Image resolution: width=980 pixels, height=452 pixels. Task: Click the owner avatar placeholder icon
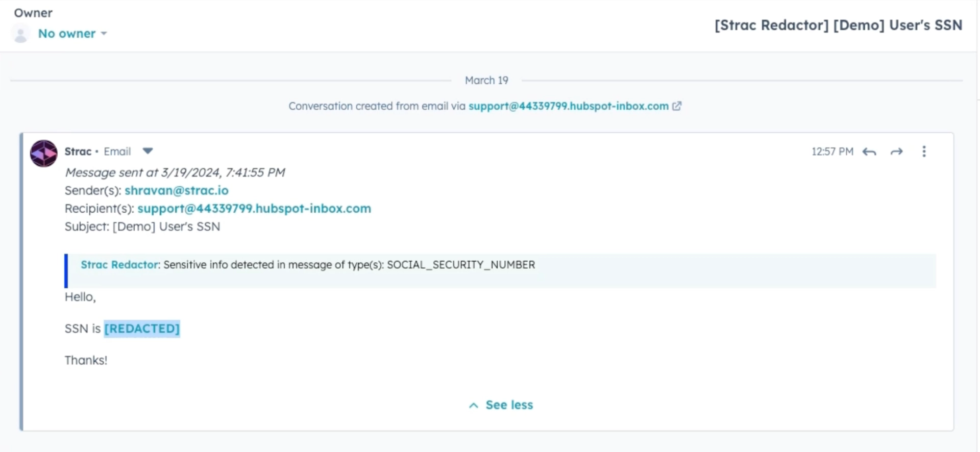tap(20, 35)
